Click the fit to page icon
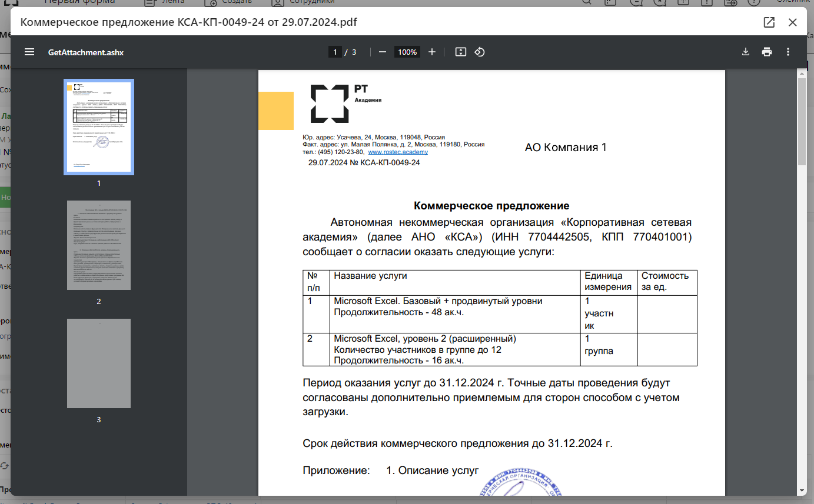Screen dimensions: 814x504 point(461,52)
